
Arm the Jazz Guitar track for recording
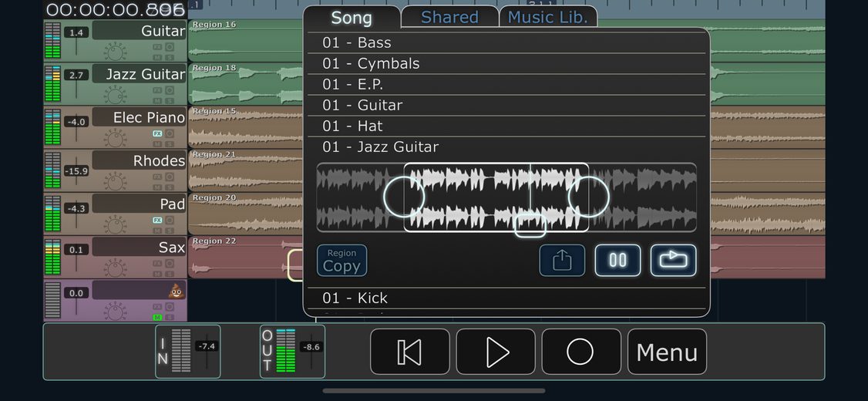click(170, 90)
